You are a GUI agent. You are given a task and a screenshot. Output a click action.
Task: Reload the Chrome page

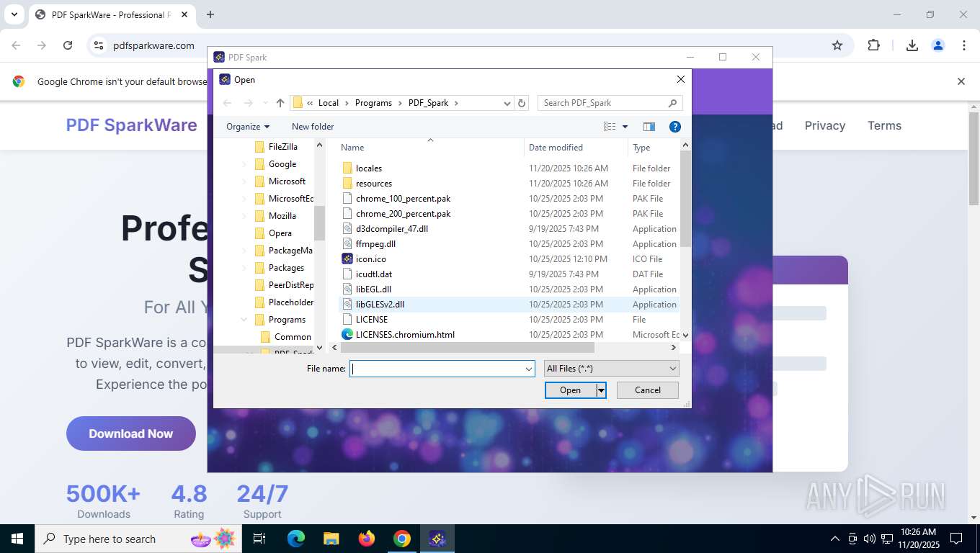[x=68, y=45]
